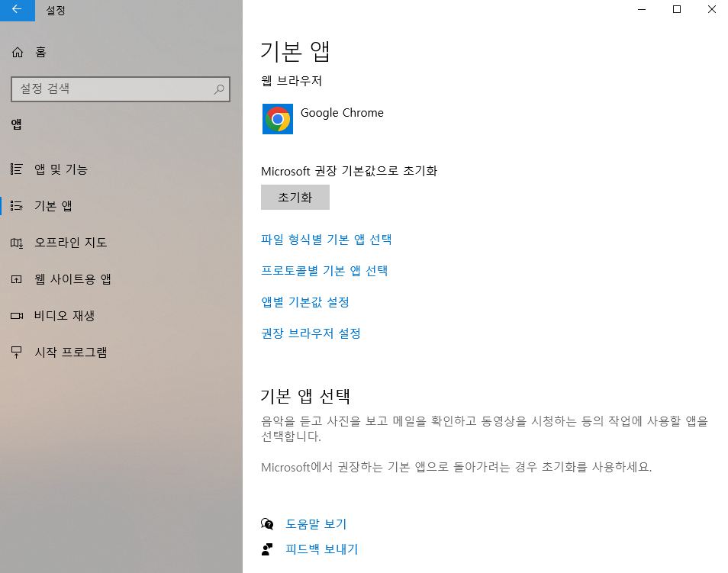Open 앱 및 기능 settings page
728x573 pixels.
(x=121, y=169)
